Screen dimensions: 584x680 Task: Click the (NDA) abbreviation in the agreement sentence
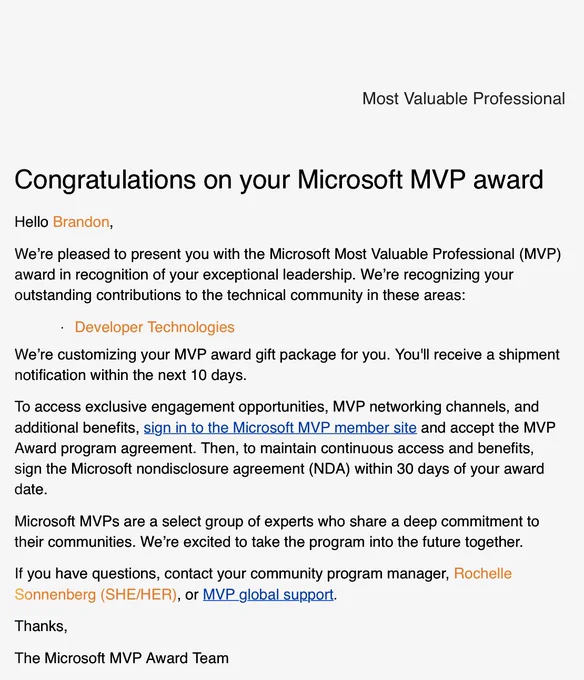(x=329, y=469)
